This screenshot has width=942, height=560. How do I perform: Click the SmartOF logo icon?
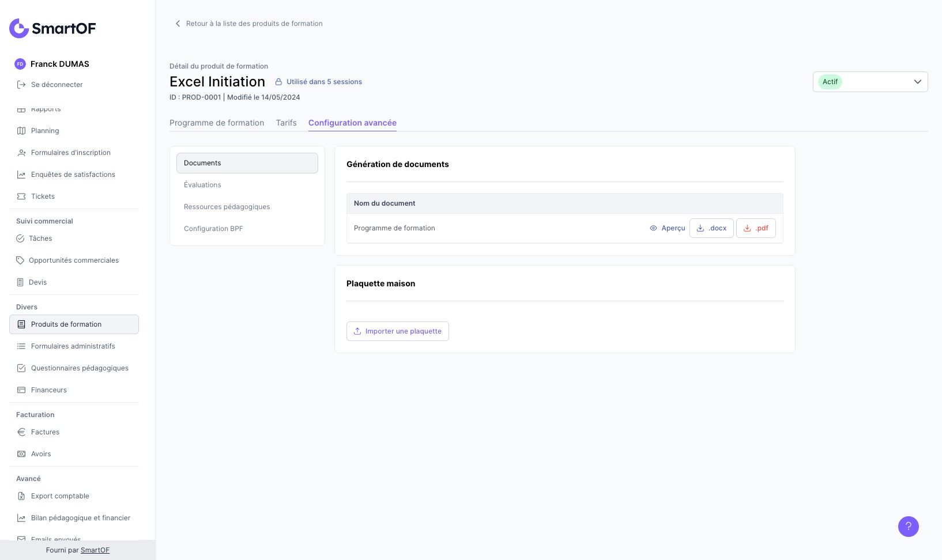(19, 28)
